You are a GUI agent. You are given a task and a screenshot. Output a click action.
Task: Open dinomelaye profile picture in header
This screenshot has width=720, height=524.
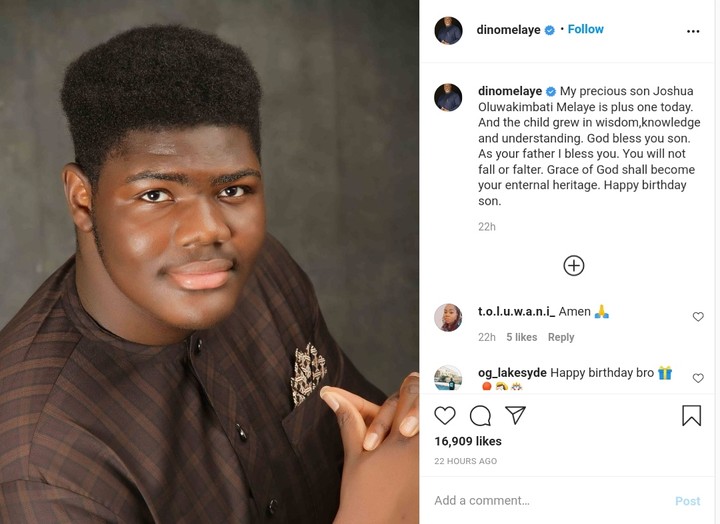pyautogui.click(x=448, y=31)
